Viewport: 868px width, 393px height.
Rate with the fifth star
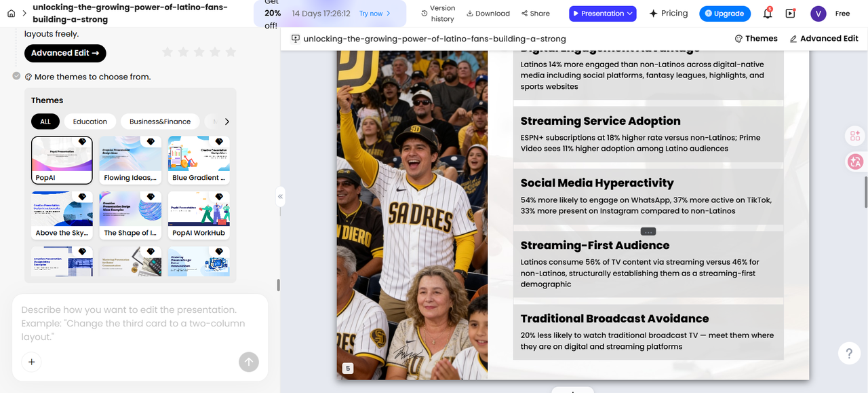[x=231, y=52]
